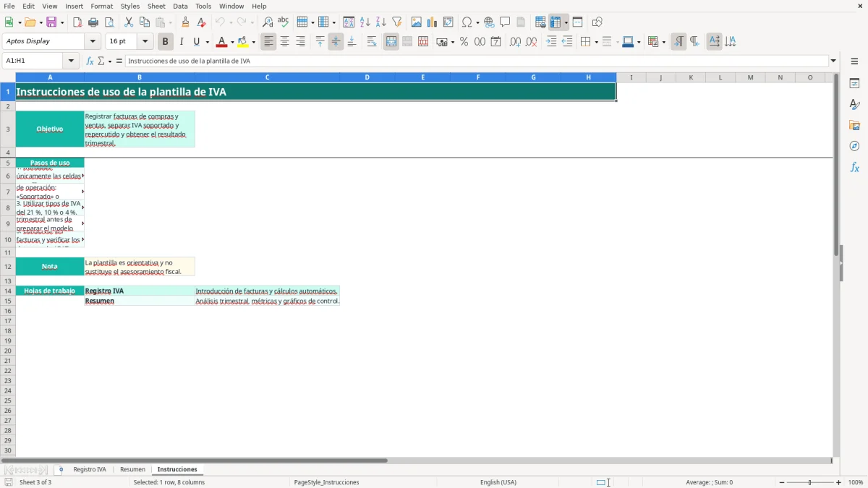Run the spelling check
Screen dimensions: 868x488
(x=284, y=22)
